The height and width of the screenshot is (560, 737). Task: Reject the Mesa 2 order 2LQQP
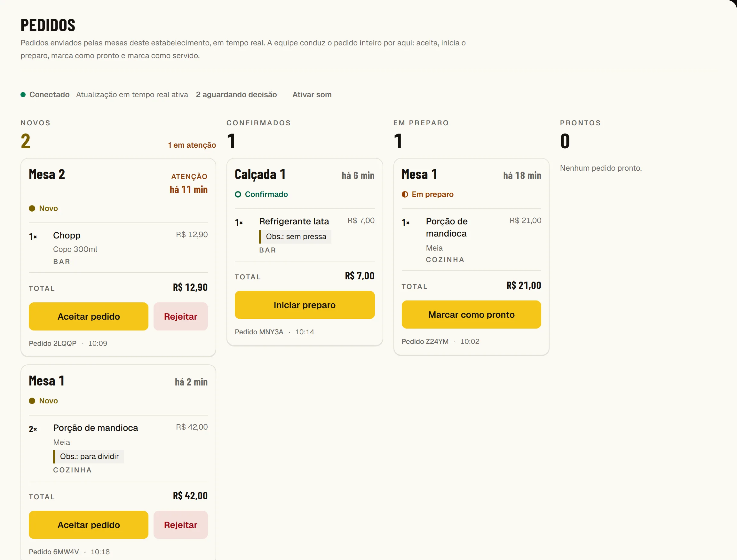(x=180, y=316)
